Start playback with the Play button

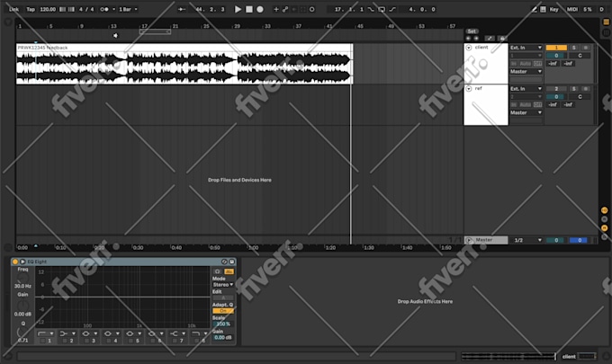(x=238, y=9)
